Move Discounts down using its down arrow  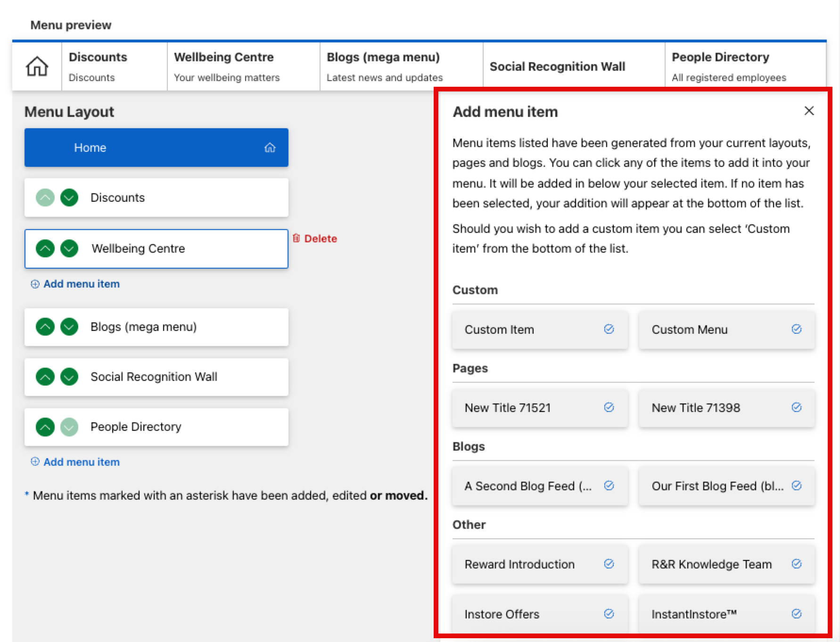coord(69,198)
